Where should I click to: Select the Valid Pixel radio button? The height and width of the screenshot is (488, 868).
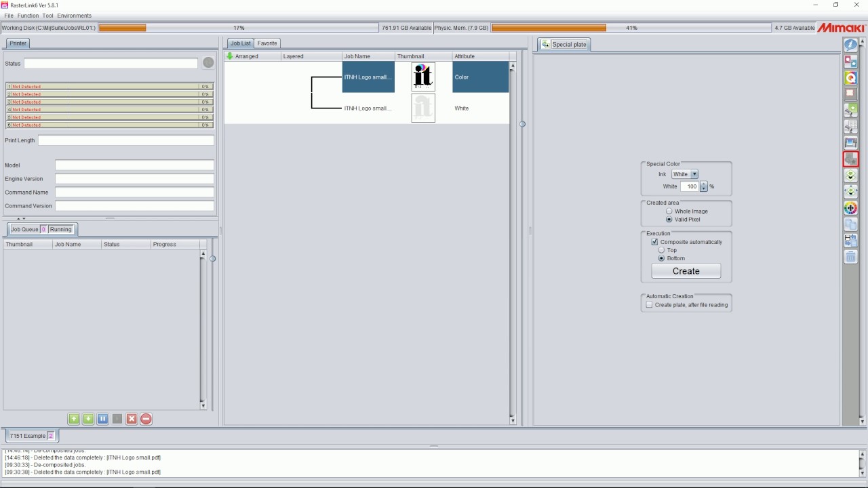(669, 220)
